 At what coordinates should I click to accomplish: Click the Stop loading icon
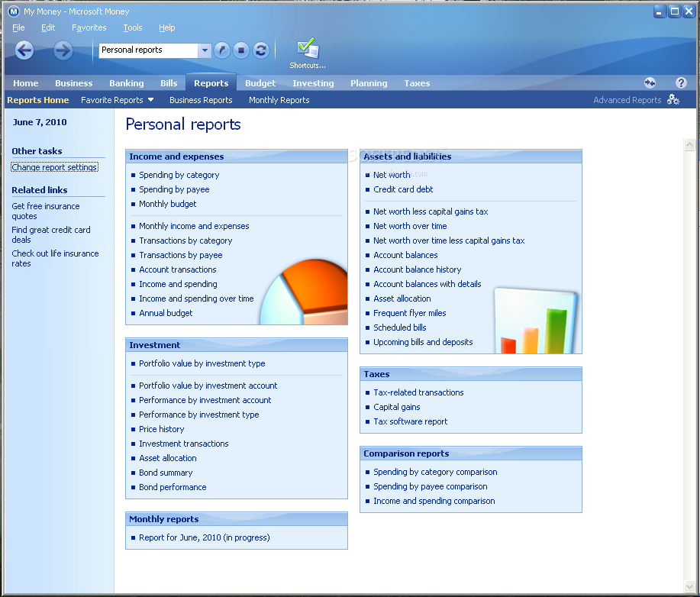coord(241,50)
